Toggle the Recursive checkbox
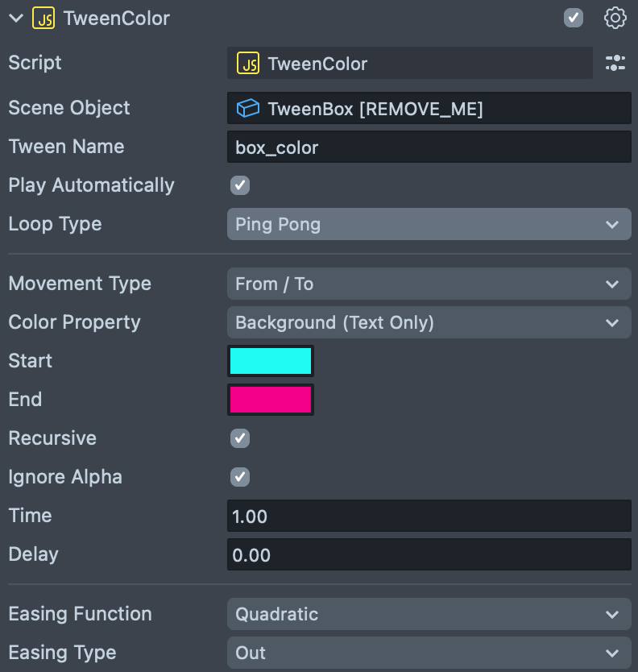638x672 pixels. (x=240, y=438)
